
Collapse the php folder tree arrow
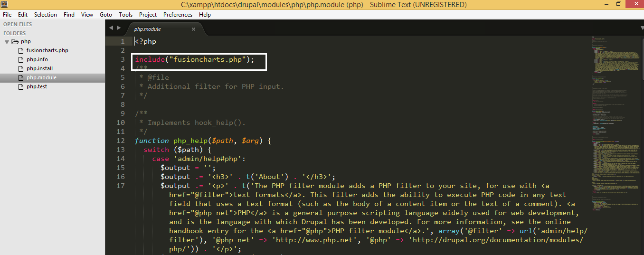[x=7, y=42]
